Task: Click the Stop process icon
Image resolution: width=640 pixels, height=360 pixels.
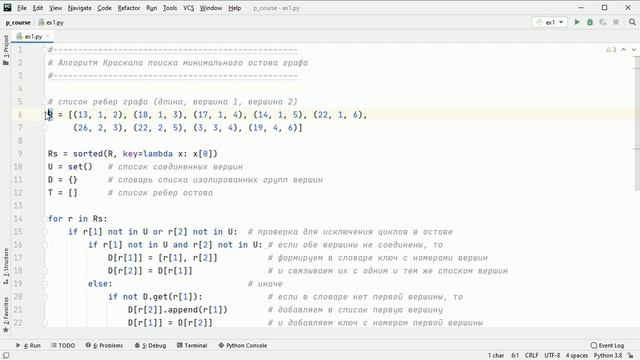Action: pyautogui.click(x=616, y=22)
